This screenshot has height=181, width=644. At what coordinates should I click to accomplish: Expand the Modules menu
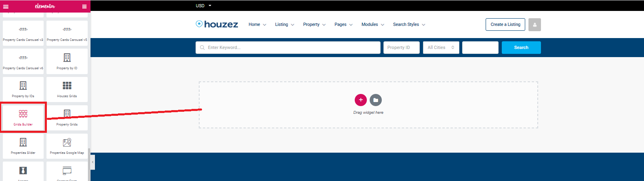coord(373,24)
